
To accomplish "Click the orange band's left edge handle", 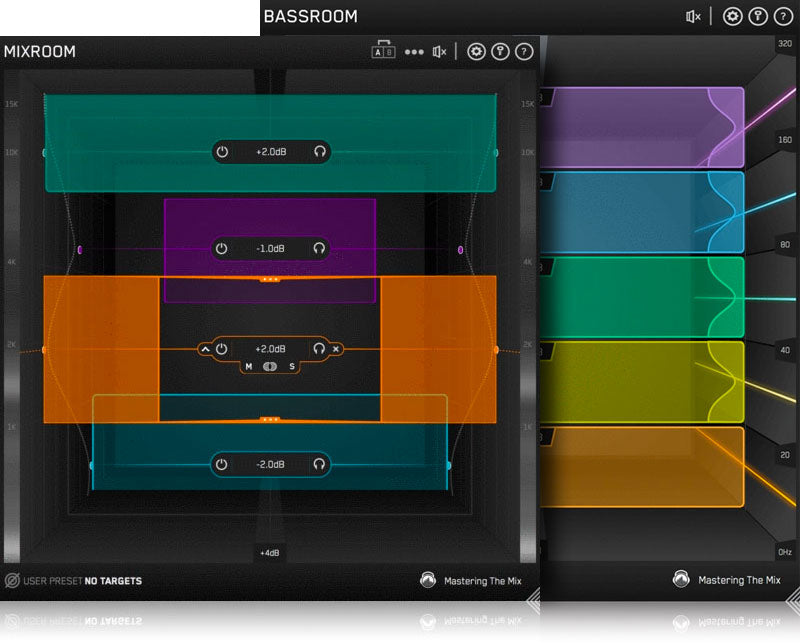I will 44,350.
